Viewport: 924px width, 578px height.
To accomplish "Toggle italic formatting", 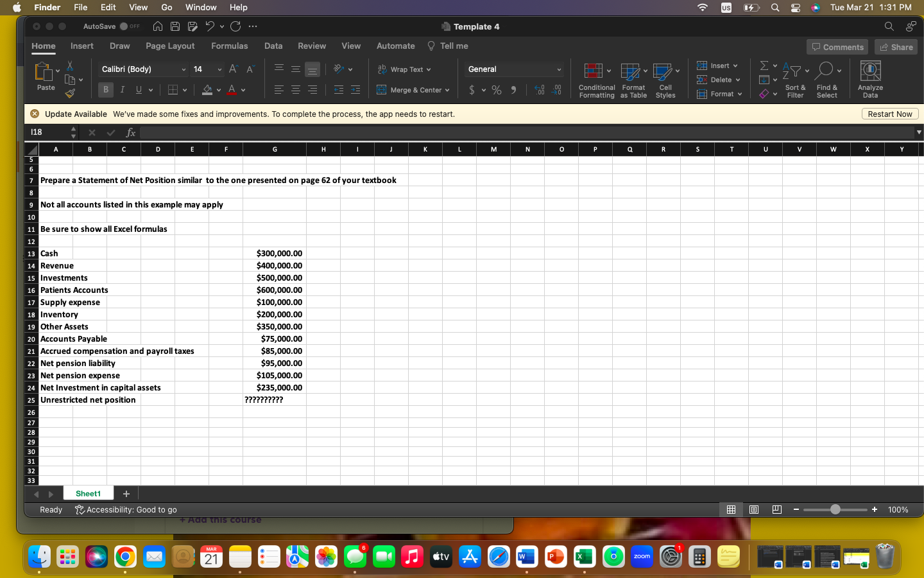I will tap(122, 89).
